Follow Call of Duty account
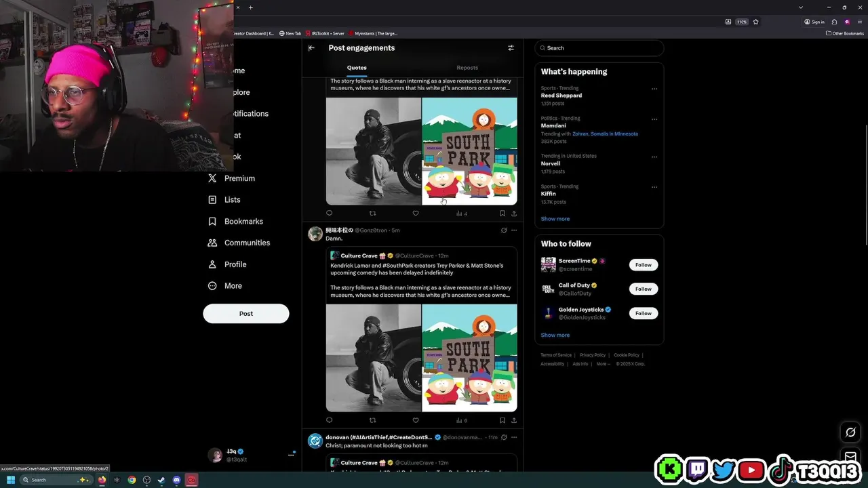 pos(644,289)
